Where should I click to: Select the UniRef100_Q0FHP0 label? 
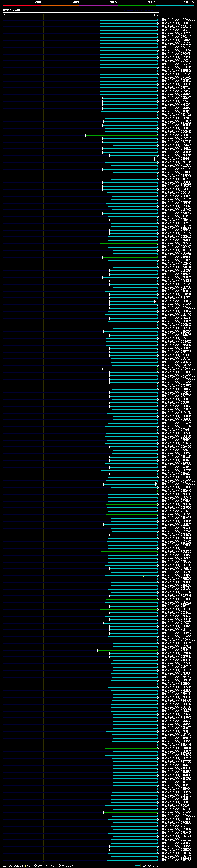tap(177, 277)
